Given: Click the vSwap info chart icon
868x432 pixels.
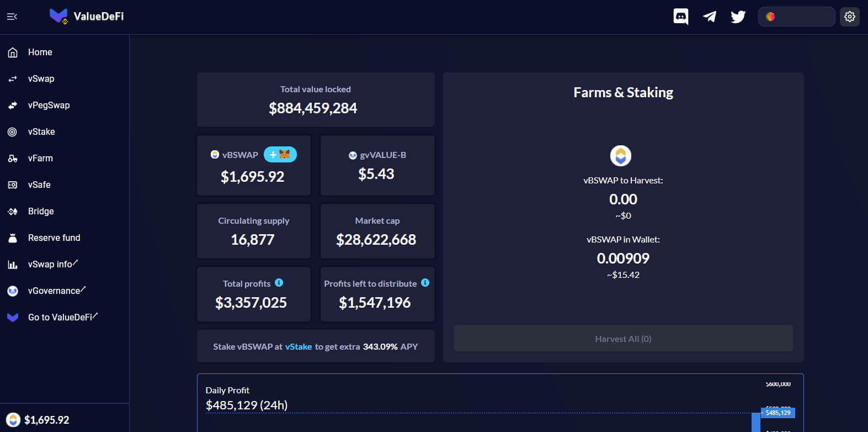Looking at the screenshot, I should (x=13, y=265).
